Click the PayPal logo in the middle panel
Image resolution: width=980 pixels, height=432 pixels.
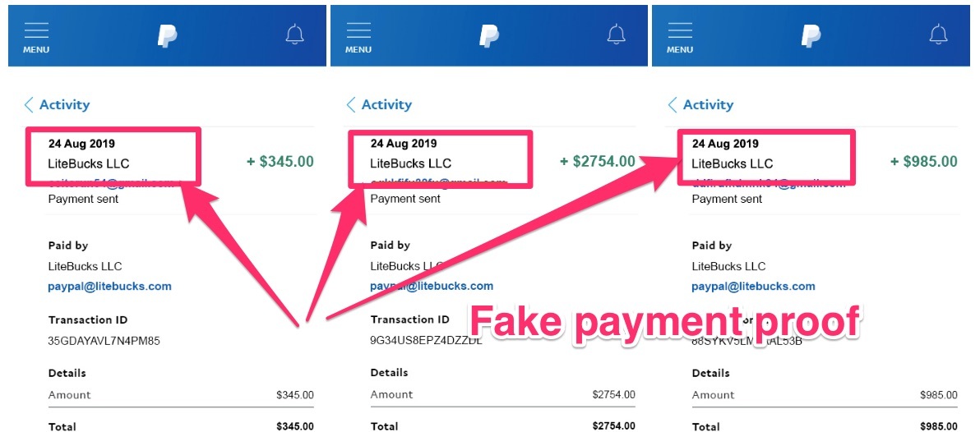pos(488,35)
